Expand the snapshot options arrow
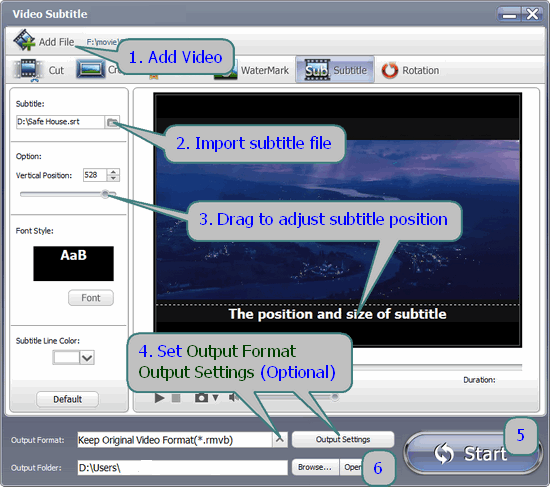Viewport: 550px width, 487px height. tap(215, 398)
